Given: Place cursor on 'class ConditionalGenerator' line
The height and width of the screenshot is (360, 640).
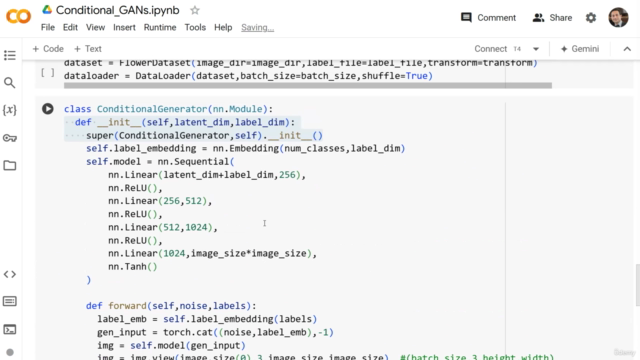Looking at the screenshot, I should coord(168,109).
